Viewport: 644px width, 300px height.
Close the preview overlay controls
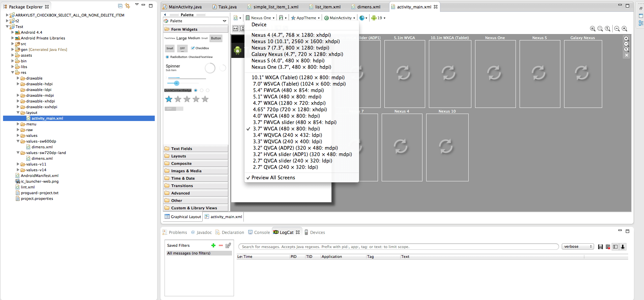click(x=626, y=55)
